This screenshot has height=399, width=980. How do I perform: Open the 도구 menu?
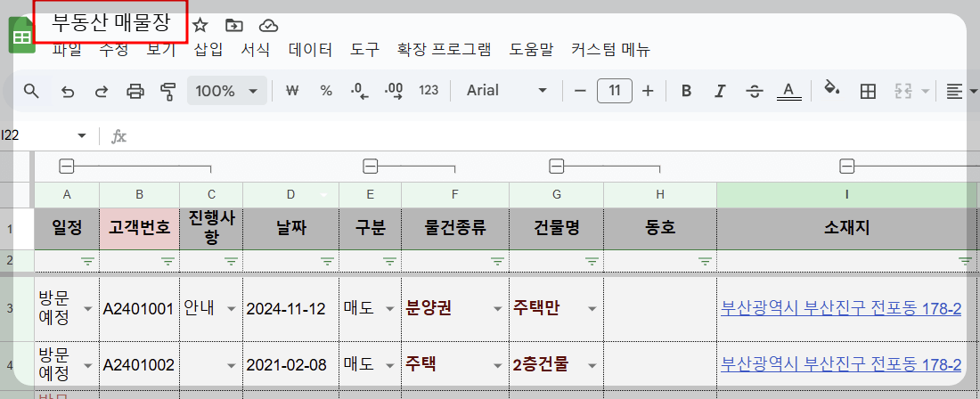tap(365, 50)
